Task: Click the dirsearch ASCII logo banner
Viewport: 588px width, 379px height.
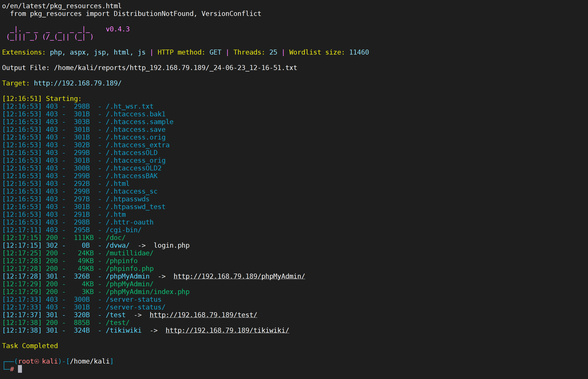Action: [x=50, y=33]
